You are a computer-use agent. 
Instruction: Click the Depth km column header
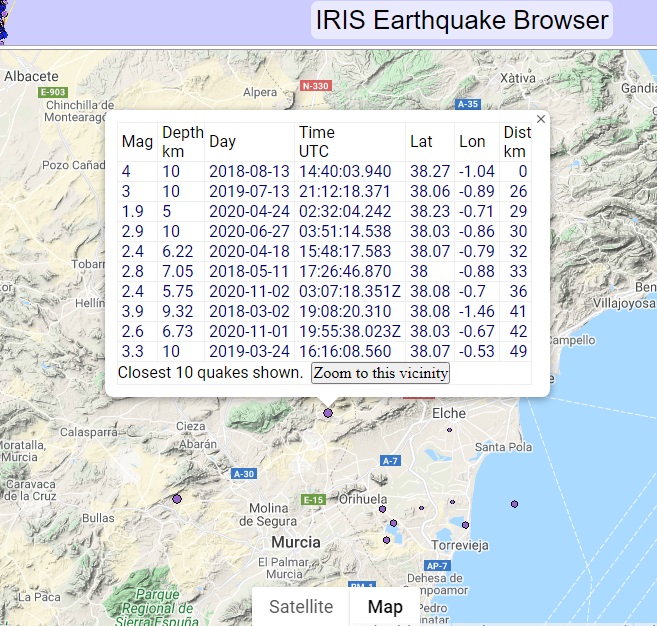coord(182,142)
